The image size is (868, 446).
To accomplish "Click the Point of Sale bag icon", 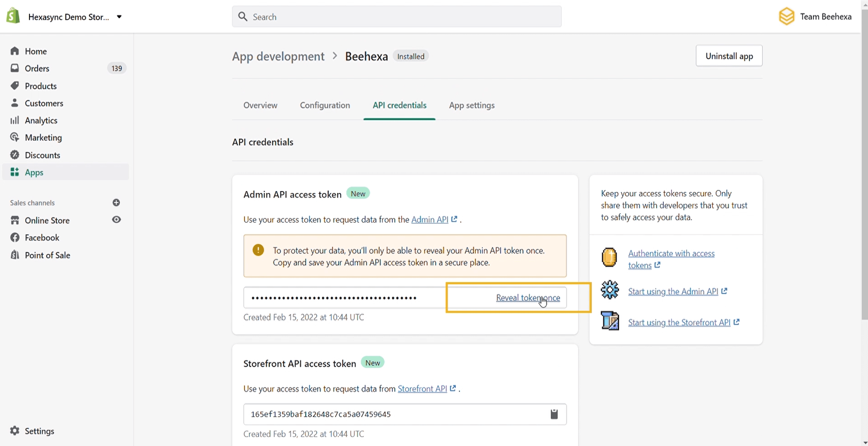I will point(15,255).
